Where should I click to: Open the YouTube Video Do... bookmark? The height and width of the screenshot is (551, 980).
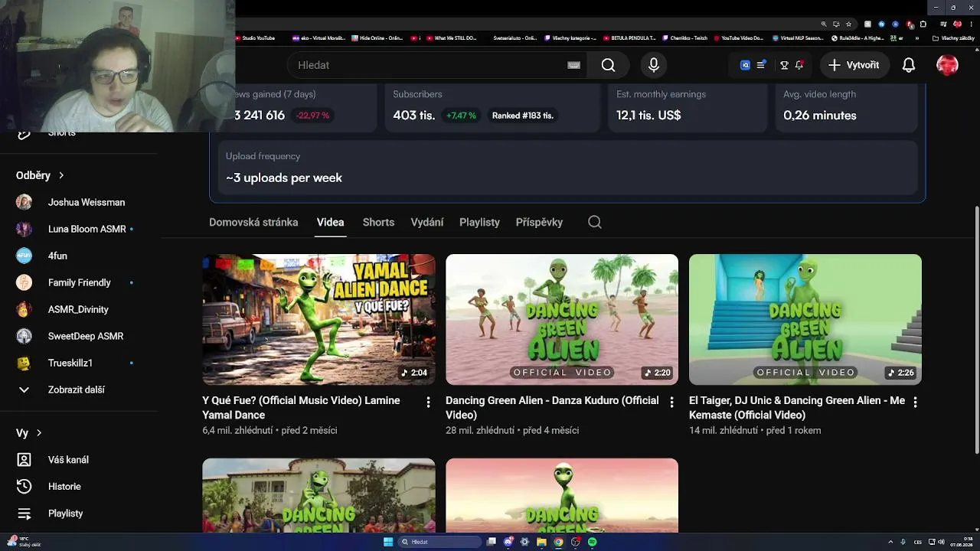click(739, 37)
